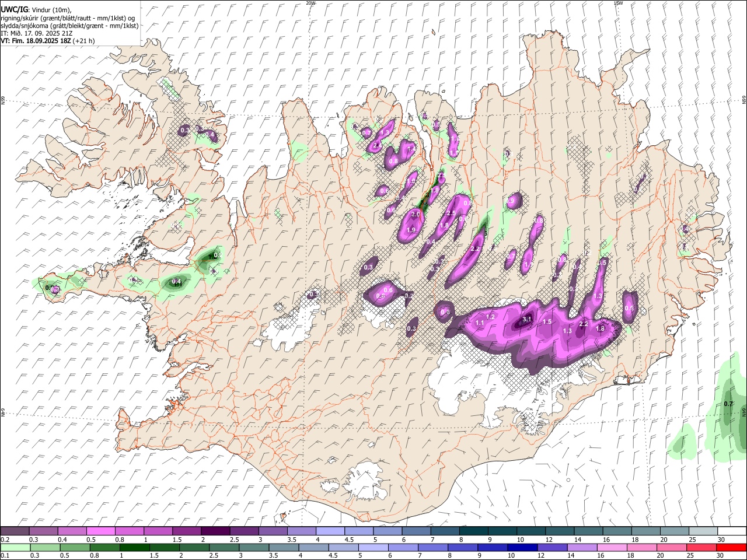
Task: Click the light pink bottom-row swatch between 16 and 18
Action: [x=612, y=548]
